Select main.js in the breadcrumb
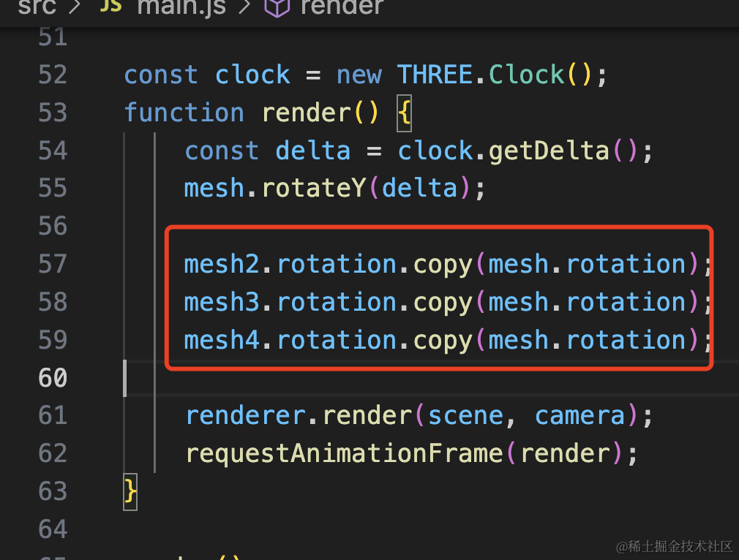Viewport: 739px width, 560px height. 181,7
